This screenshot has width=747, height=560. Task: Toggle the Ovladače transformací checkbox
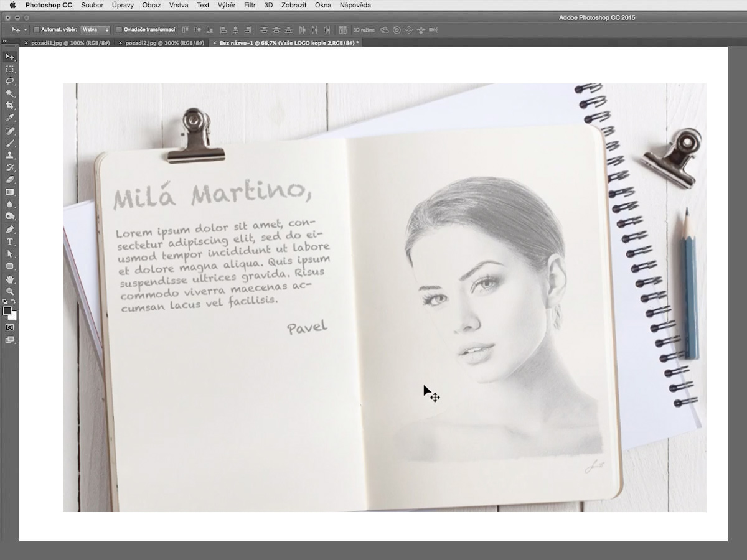[x=119, y=30]
